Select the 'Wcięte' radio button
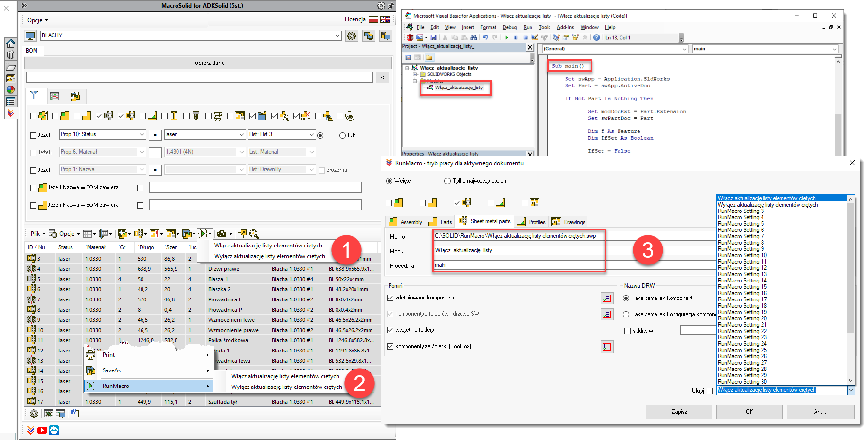868x440 pixels. click(389, 181)
